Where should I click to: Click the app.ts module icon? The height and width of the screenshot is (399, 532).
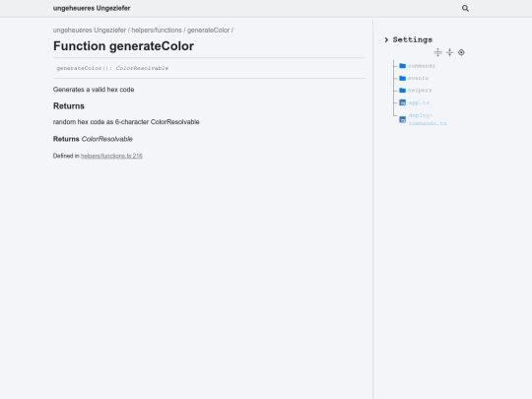point(402,102)
